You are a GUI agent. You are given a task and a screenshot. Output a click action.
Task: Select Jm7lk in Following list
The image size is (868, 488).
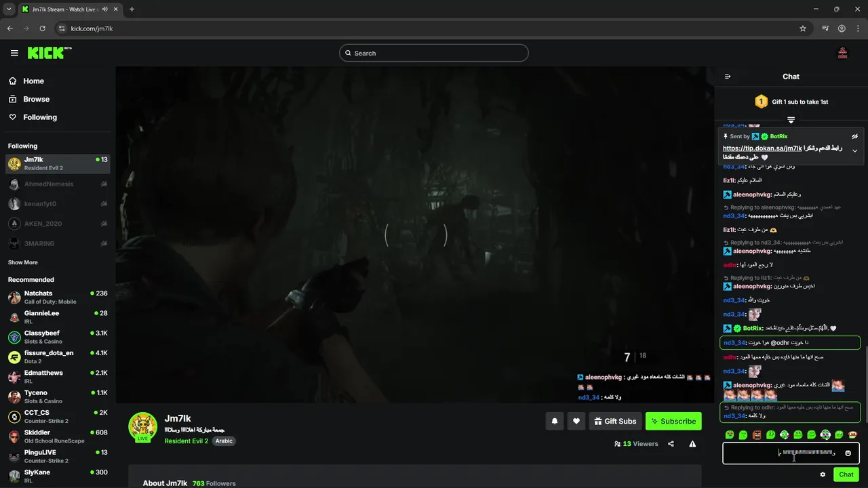(x=58, y=163)
